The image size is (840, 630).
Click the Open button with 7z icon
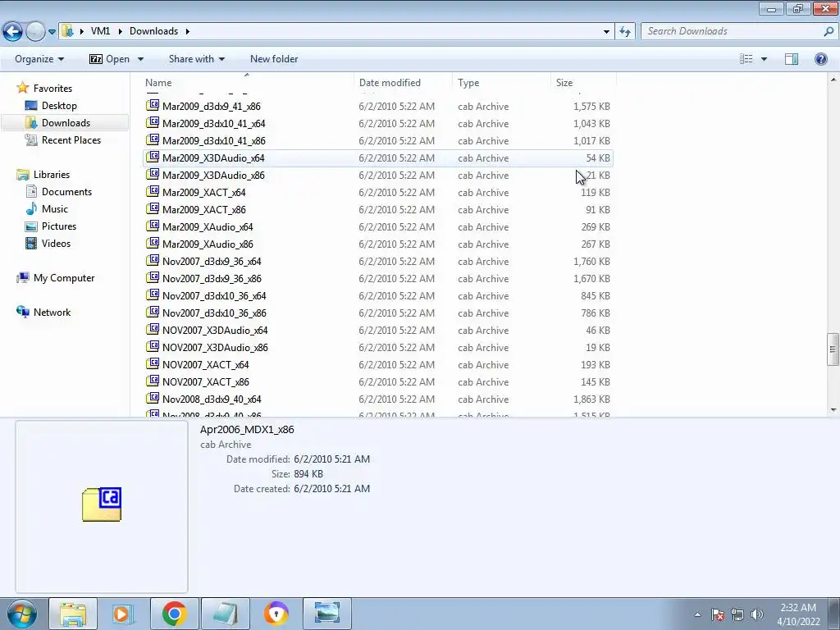point(109,59)
